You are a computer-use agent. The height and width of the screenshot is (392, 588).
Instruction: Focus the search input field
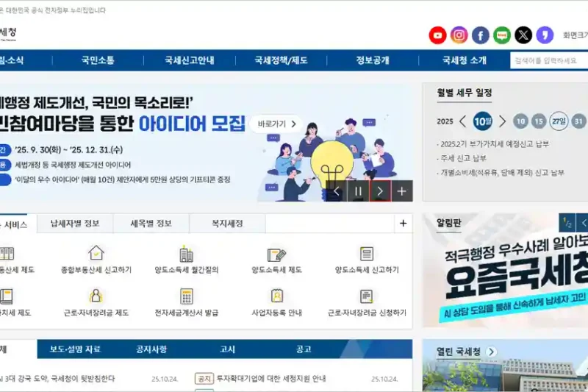pyautogui.click(x=549, y=60)
